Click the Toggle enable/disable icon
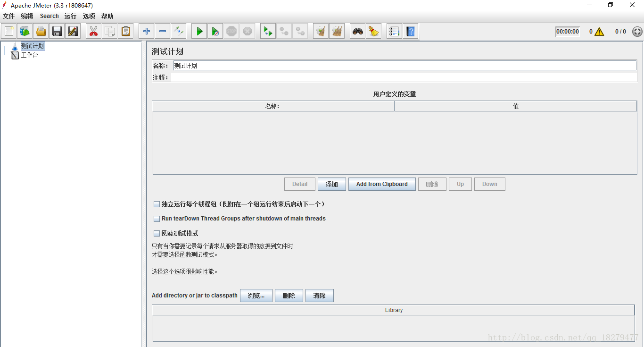Screen dimensions: 644x347 point(179,31)
